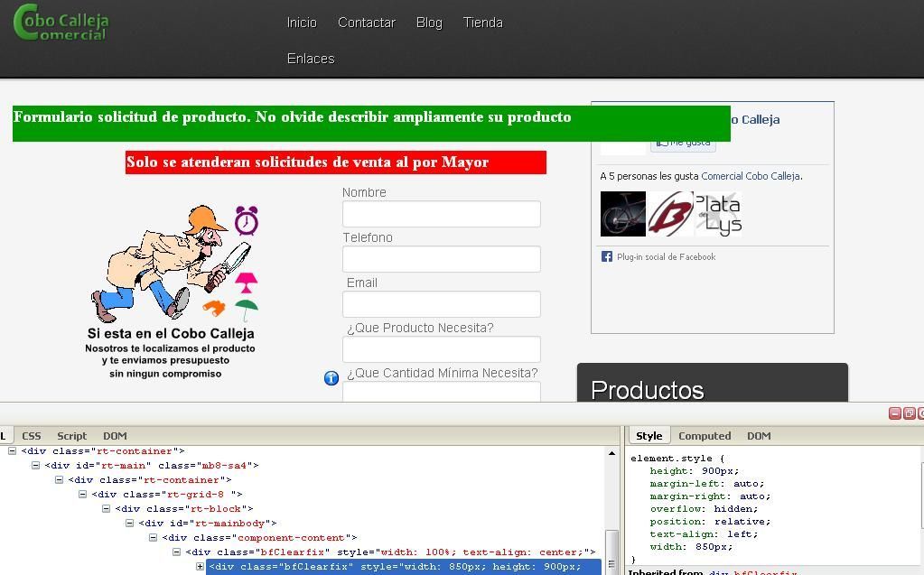This screenshot has height=575, width=924.
Task: Open the DOM tab next to Script
Action: pos(115,436)
